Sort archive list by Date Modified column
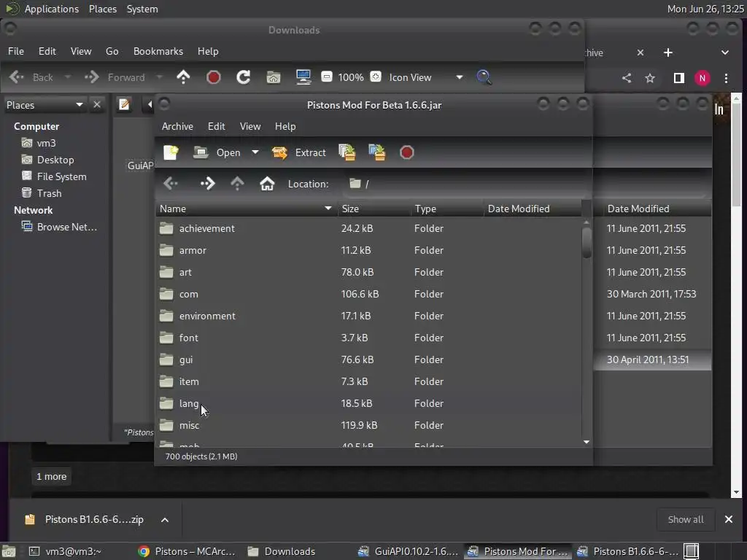Viewport: 747px width, 560px height. tap(533, 209)
